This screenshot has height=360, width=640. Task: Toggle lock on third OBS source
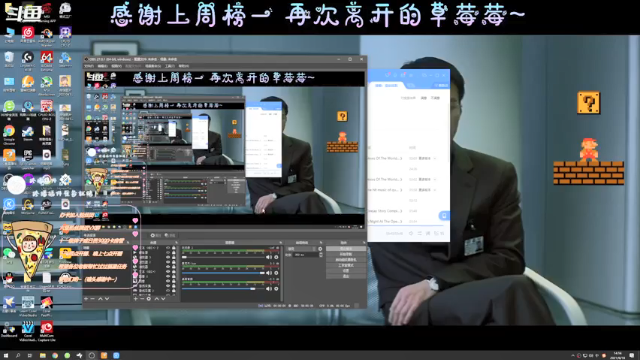(x=173, y=257)
